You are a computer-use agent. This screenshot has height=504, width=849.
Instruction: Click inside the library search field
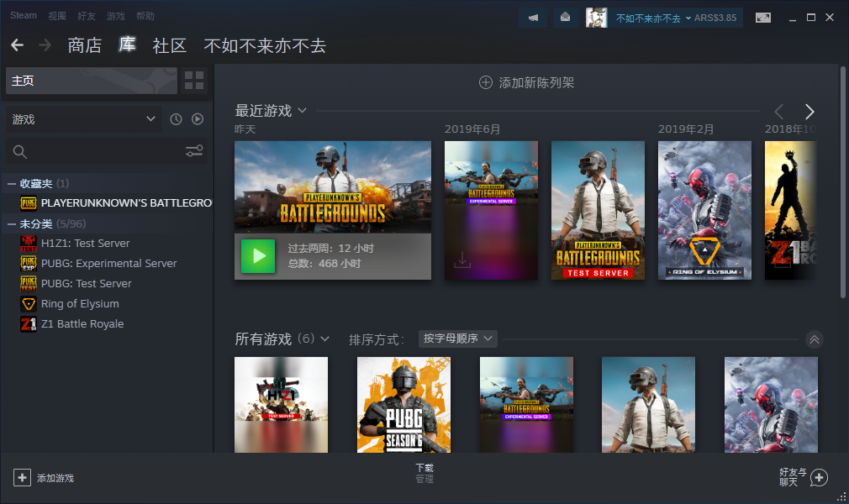click(x=106, y=151)
